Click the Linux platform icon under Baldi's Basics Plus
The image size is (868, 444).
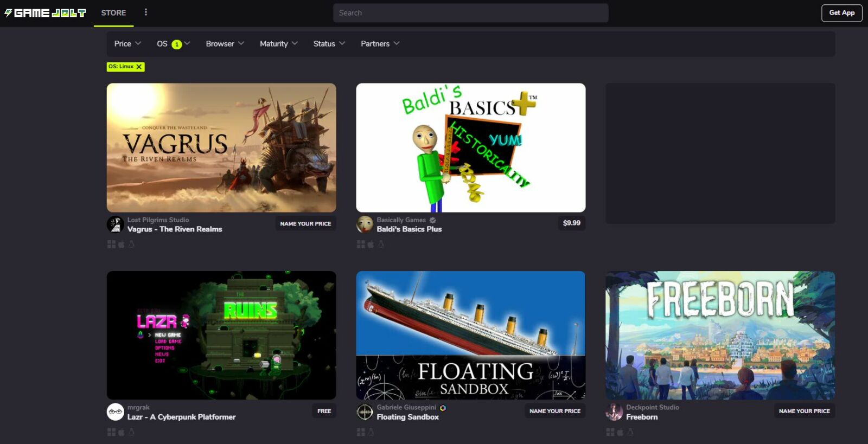pos(381,244)
